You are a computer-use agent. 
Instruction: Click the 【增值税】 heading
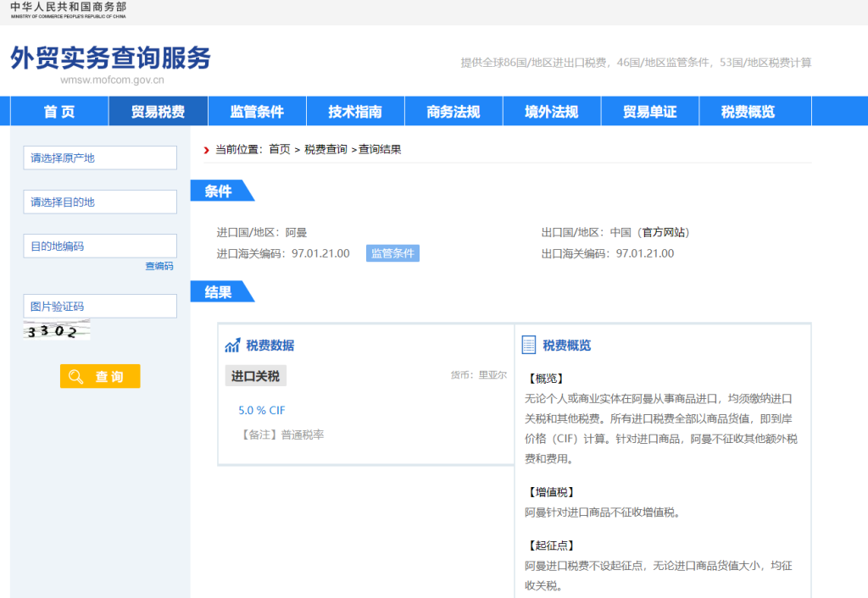pyautogui.click(x=551, y=492)
